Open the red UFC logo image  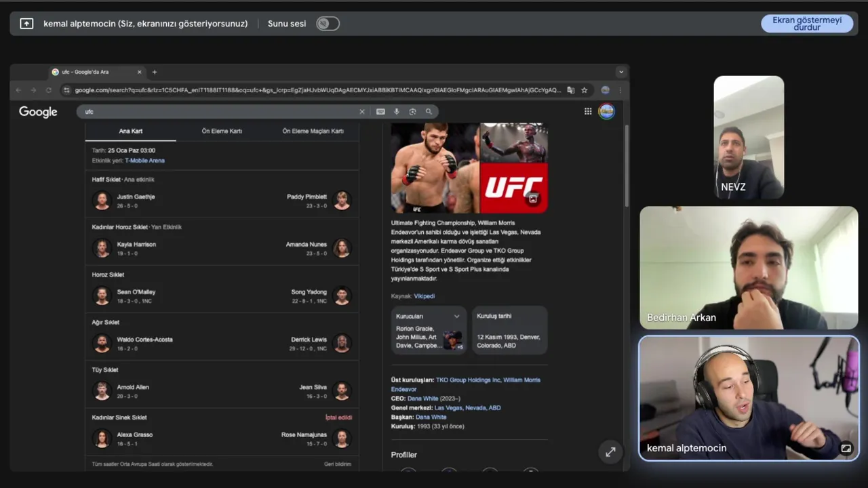[x=513, y=188]
